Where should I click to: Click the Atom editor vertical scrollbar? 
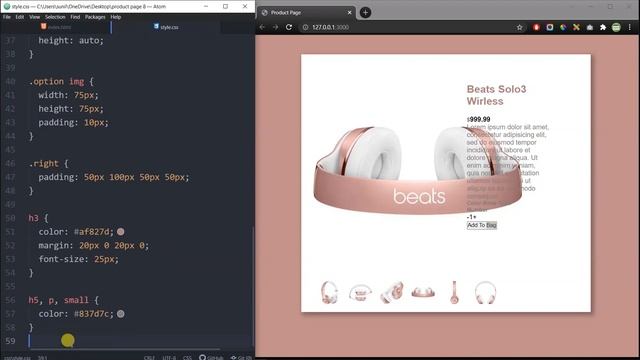(253, 286)
